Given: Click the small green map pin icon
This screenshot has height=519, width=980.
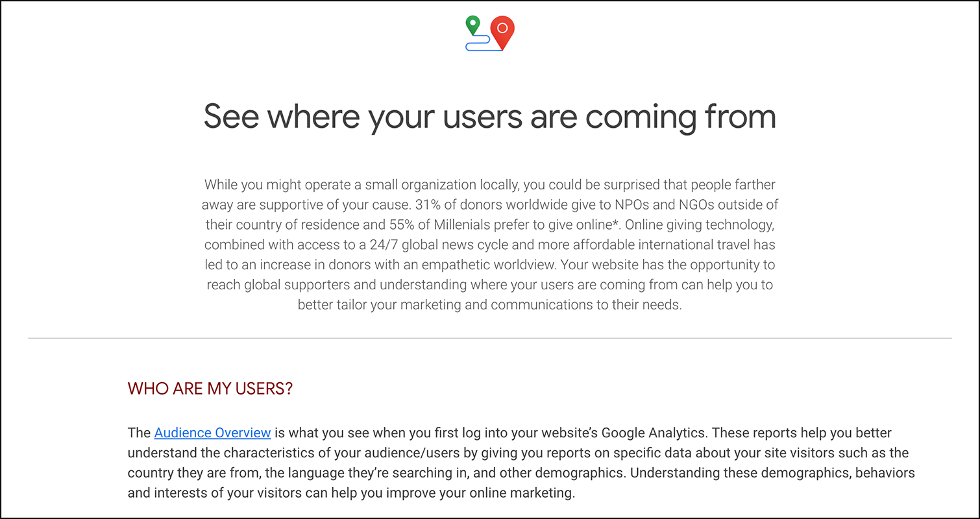Looking at the screenshot, I should 473,25.
